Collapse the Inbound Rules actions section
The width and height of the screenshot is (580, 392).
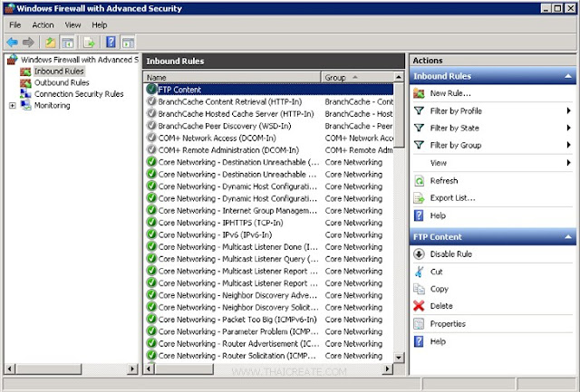click(568, 76)
